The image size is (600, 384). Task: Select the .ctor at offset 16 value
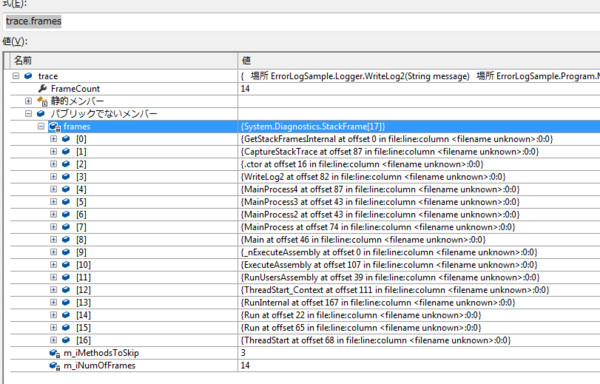(362, 164)
